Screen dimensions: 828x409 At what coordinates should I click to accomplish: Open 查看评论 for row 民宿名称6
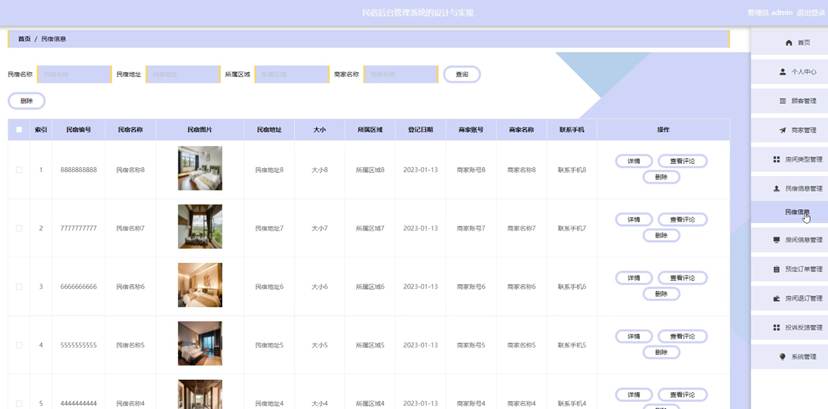point(682,278)
